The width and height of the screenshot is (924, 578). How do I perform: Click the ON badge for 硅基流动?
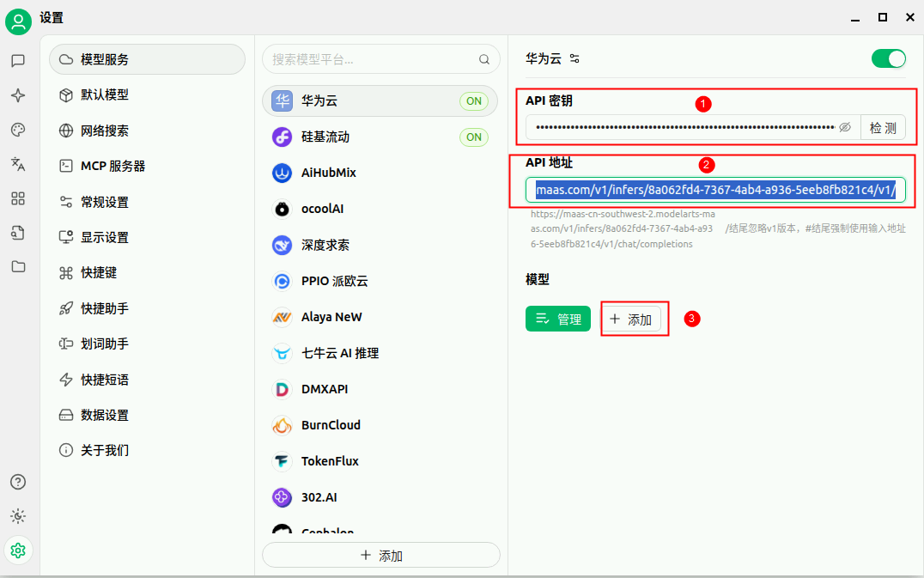pyautogui.click(x=474, y=137)
